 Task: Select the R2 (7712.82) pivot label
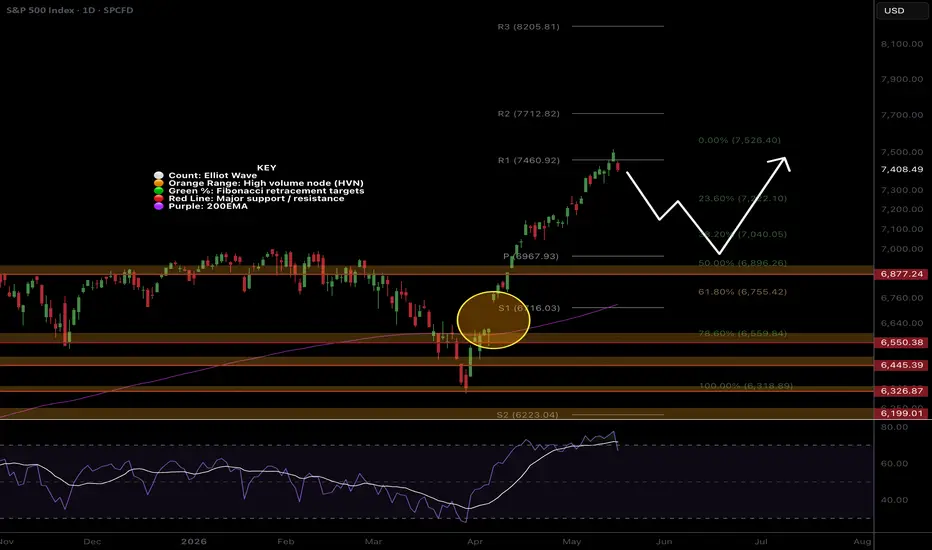tap(528, 114)
